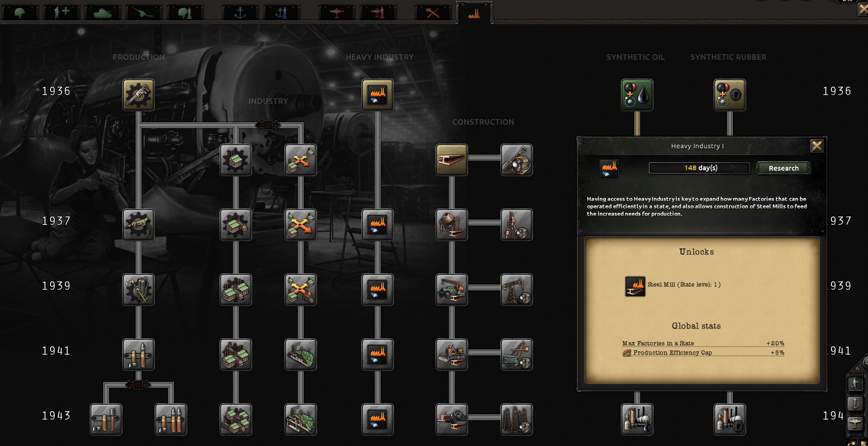Open the Air Doctrine tab

378,12
